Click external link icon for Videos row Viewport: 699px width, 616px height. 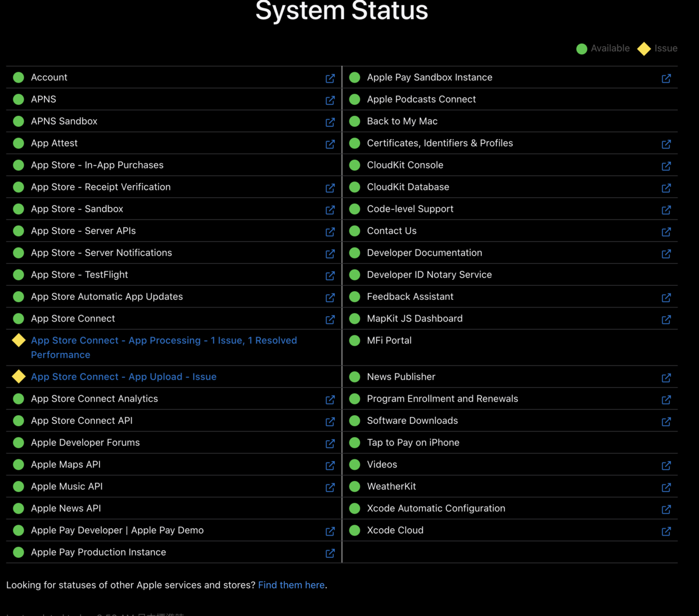[x=666, y=465]
